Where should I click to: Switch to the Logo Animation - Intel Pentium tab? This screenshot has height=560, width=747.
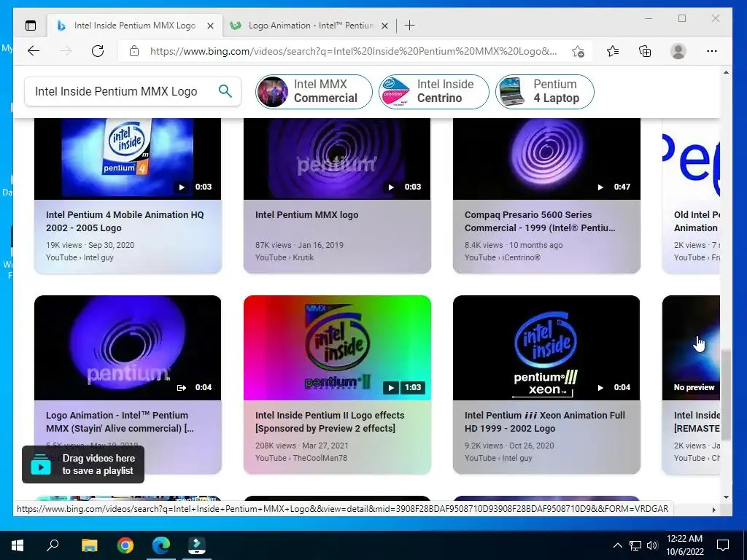pyautogui.click(x=309, y=26)
